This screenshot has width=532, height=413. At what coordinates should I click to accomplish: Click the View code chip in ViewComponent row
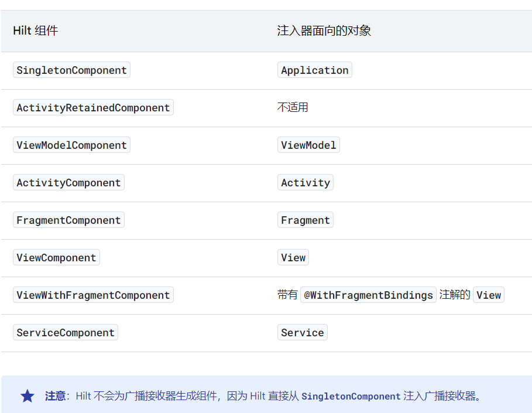[x=293, y=257]
